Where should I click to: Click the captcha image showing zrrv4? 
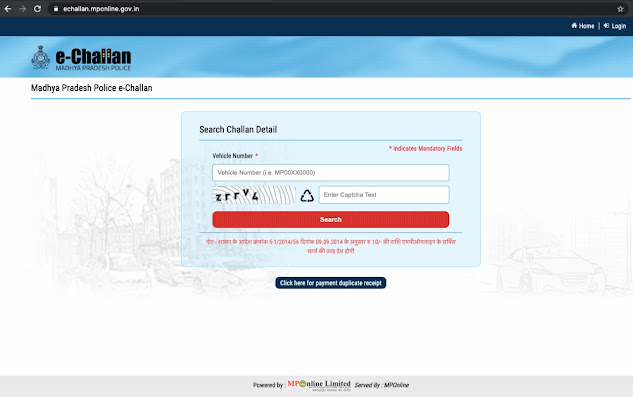[254, 195]
